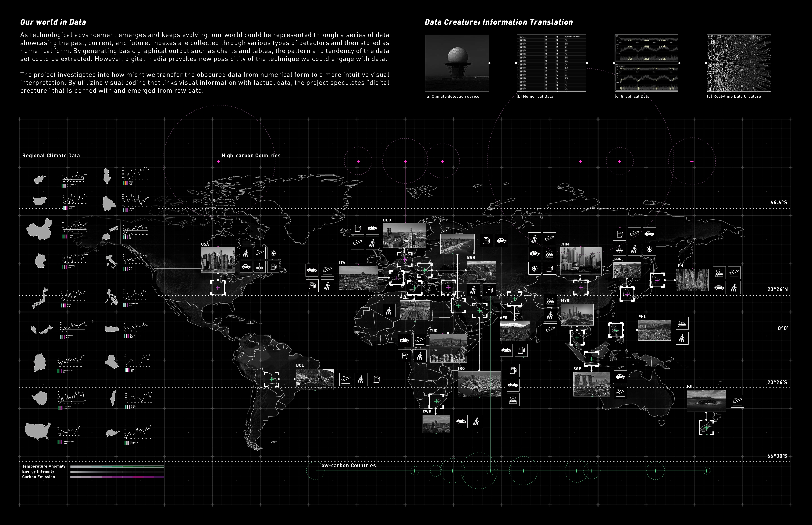
Task: Click the fuel pump icon right of Bolivia photo
Action: 376,379
